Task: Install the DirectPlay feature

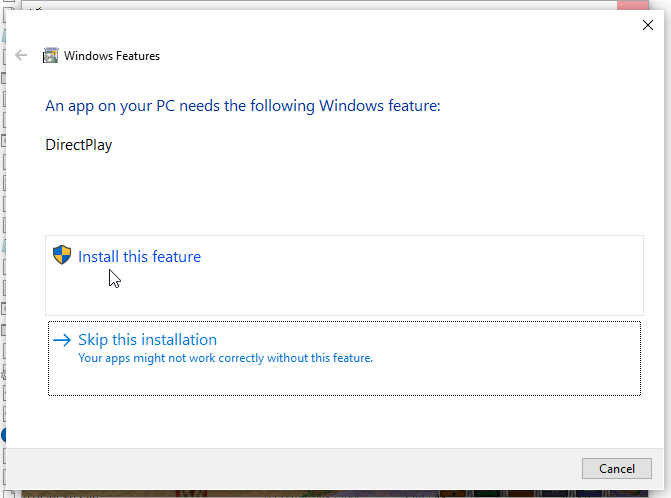Action: 344,275
